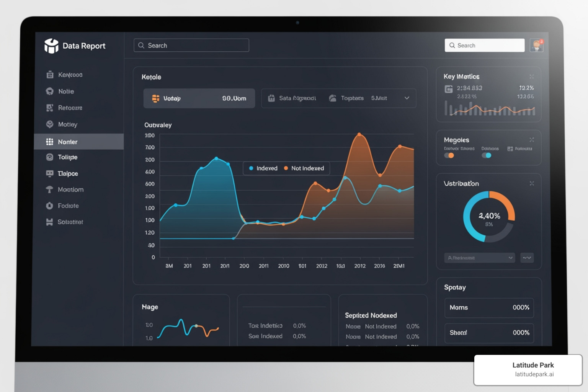
Task: Toggle the Indexed legend series
Action: [263, 168]
